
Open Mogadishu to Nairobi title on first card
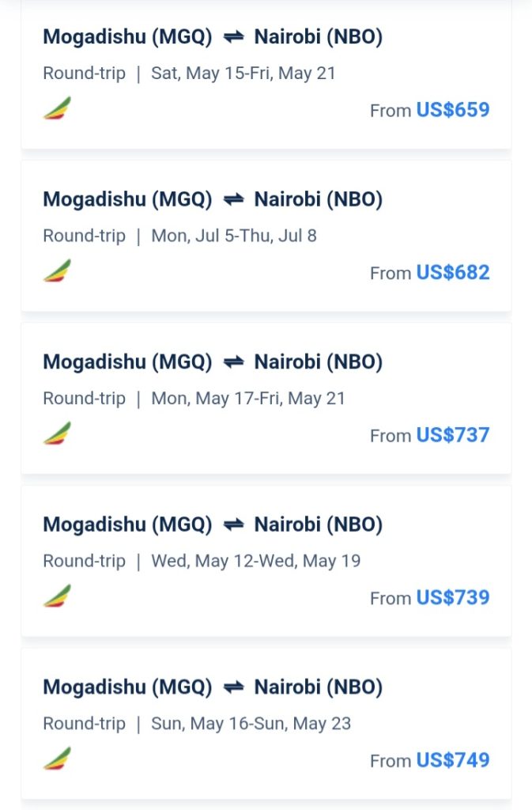[213, 37]
